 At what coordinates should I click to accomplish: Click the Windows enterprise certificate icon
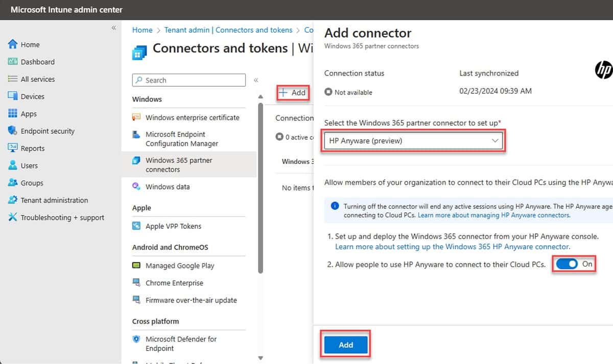tap(136, 117)
